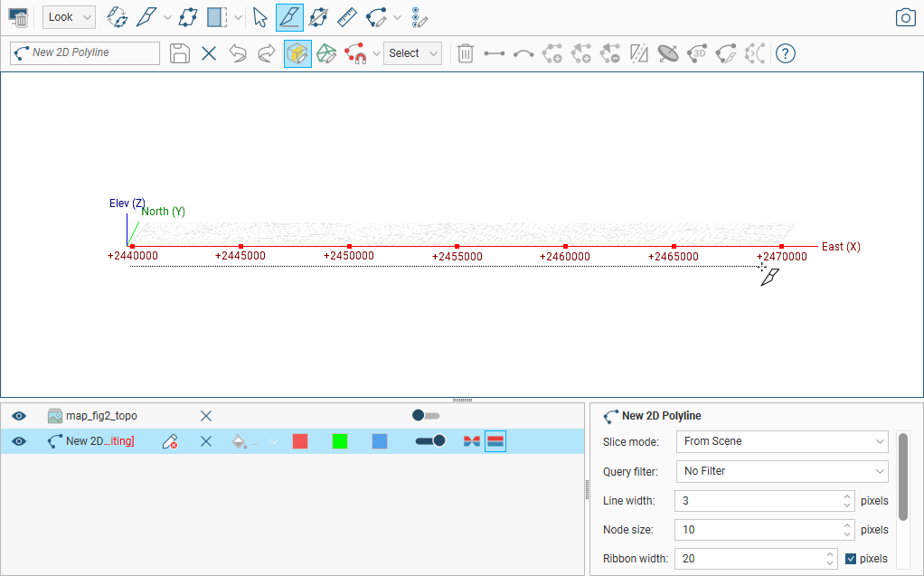Click the undo arrow in polyline toolbar
Screen dimensions: 924x576
tap(238, 53)
